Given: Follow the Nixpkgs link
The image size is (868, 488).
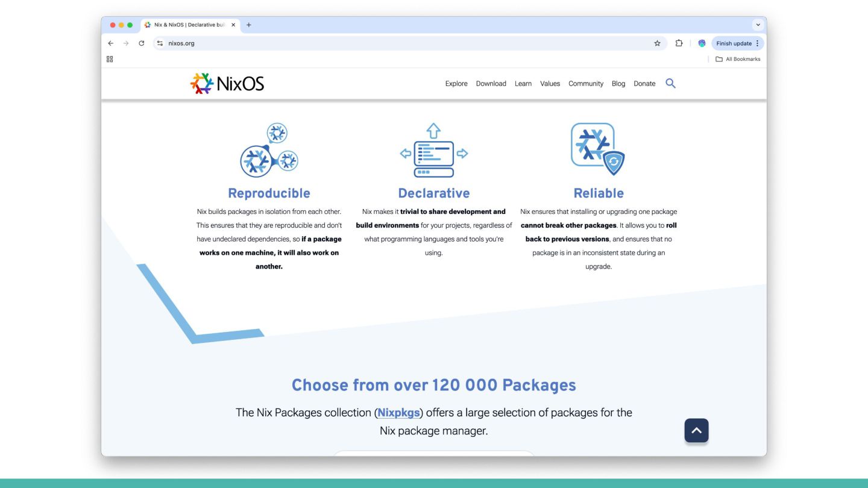Looking at the screenshot, I should [x=398, y=413].
